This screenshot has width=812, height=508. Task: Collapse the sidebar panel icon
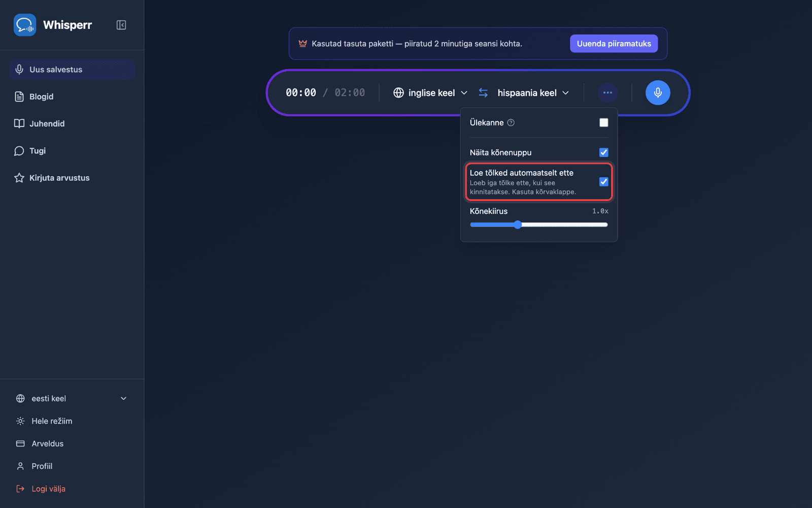coord(121,25)
